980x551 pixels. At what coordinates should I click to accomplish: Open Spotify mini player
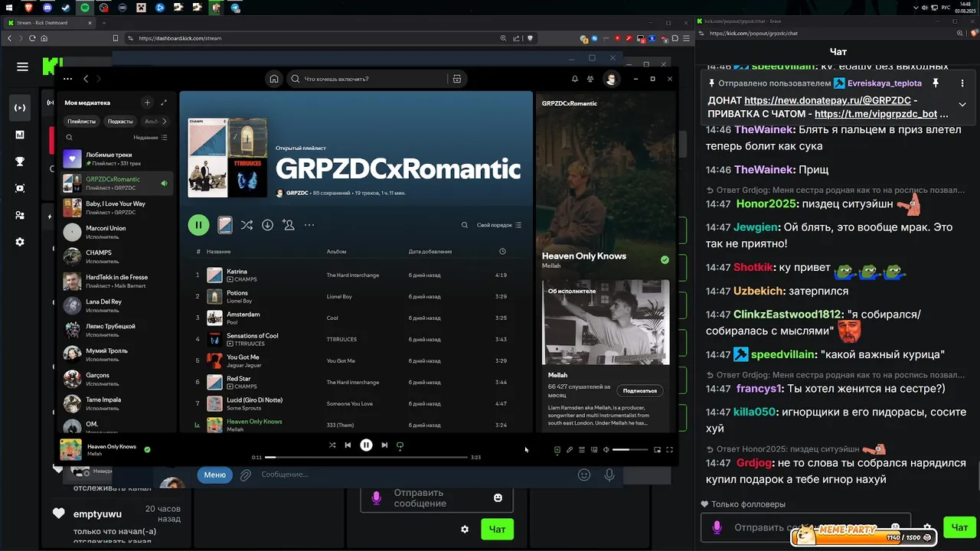(x=657, y=450)
